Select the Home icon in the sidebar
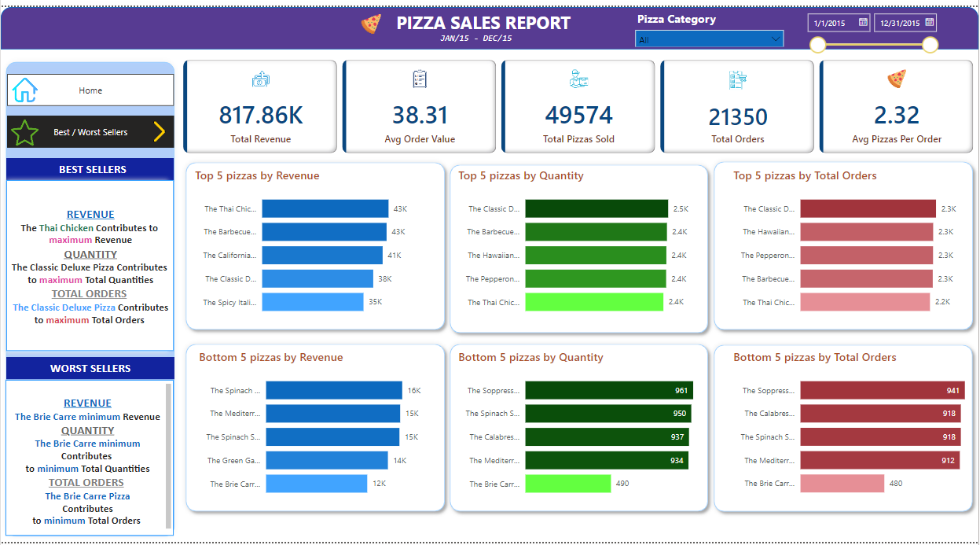Screen dimensions: 980x545 (x=25, y=90)
